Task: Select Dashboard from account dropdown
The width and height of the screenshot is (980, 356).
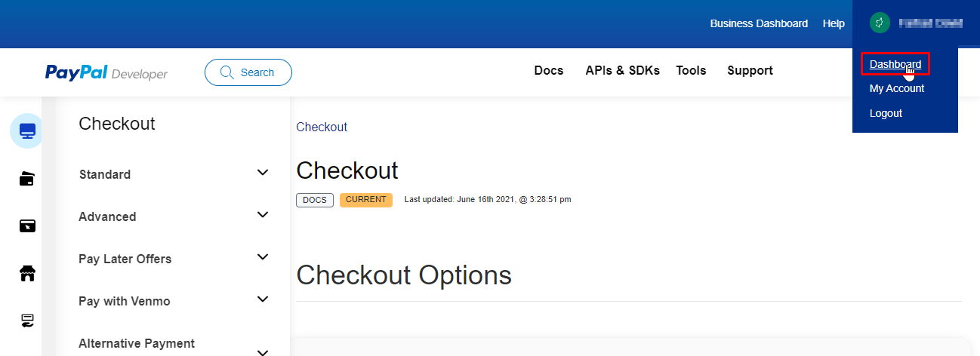Action: pyautogui.click(x=895, y=64)
